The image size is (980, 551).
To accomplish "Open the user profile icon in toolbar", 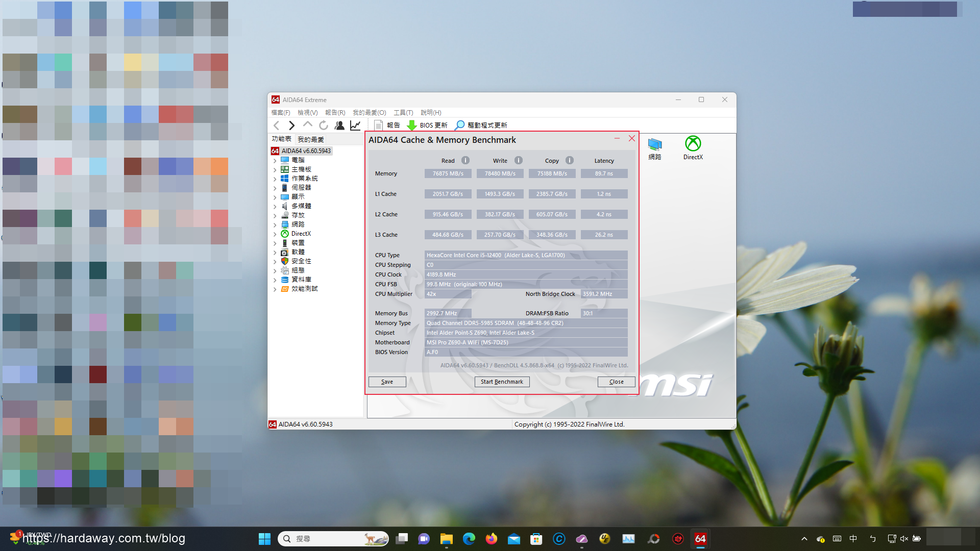I will (x=339, y=125).
